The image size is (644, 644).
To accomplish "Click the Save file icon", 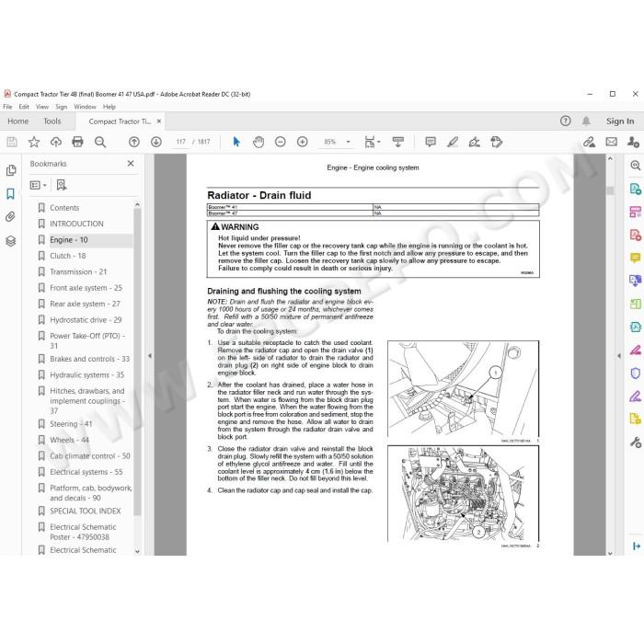I will tap(12, 142).
